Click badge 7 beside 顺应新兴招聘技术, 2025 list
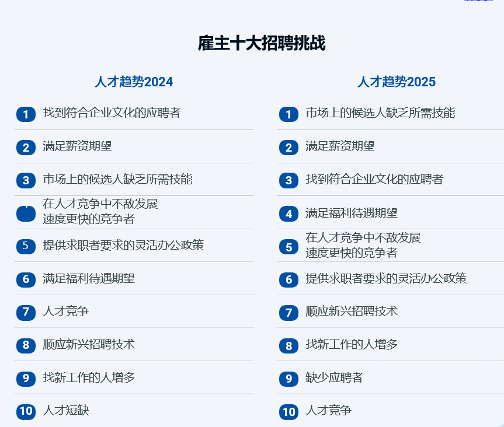Viewport: 504px width, 427px height. pos(289,313)
